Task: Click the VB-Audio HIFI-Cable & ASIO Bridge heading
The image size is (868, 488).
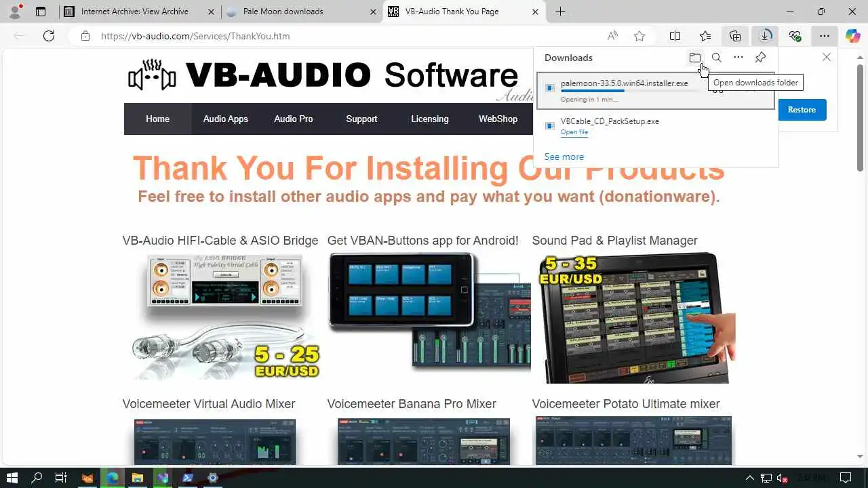Action: pyautogui.click(x=220, y=241)
